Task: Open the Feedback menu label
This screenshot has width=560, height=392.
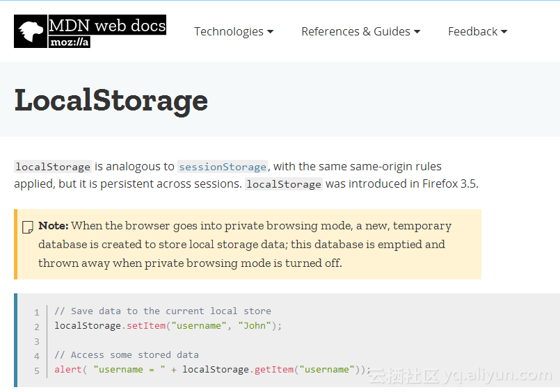Action: pos(472,31)
